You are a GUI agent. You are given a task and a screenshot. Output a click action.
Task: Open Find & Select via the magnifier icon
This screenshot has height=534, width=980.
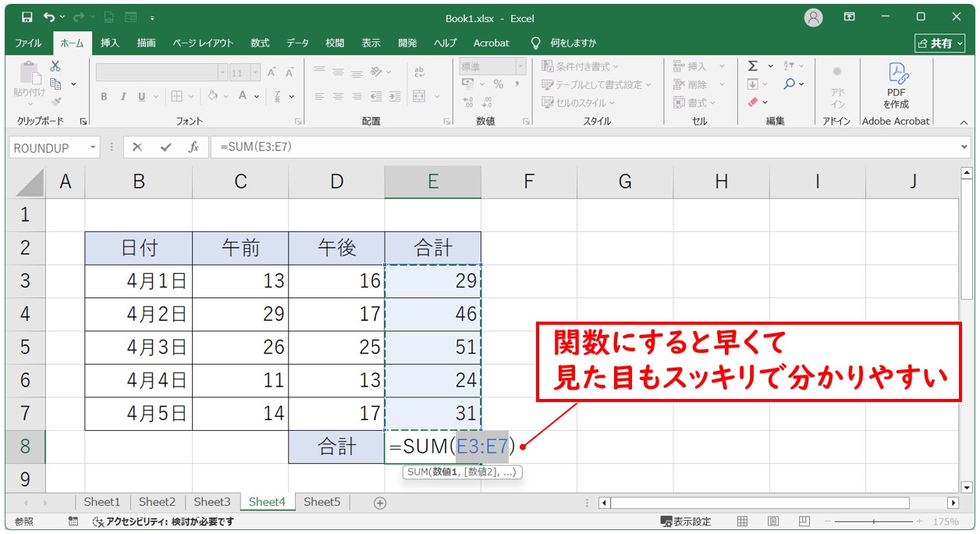click(x=790, y=84)
